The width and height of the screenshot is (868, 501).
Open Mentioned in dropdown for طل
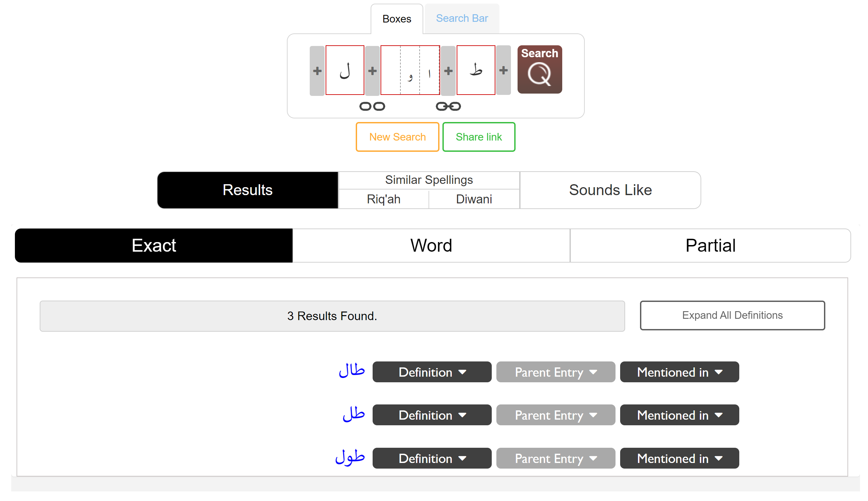[x=679, y=415]
